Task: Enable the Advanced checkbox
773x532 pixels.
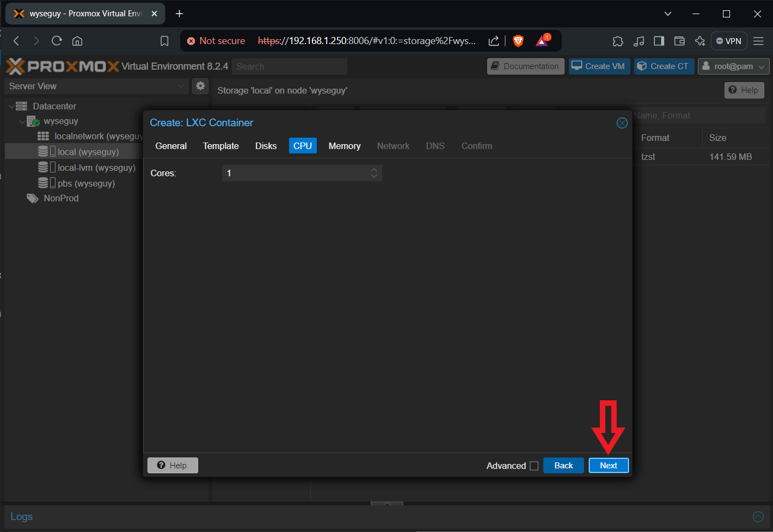Action: (534, 466)
